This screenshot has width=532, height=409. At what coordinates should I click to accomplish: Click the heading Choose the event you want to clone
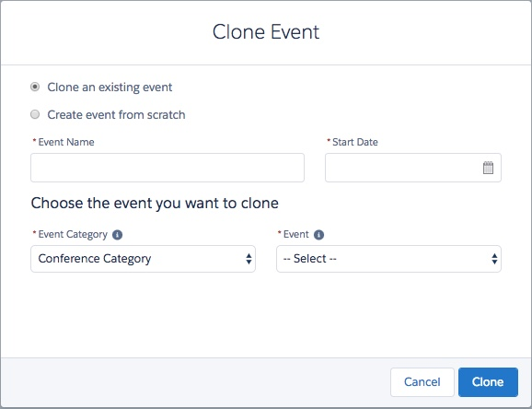pyautogui.click(x=155, y=204)
